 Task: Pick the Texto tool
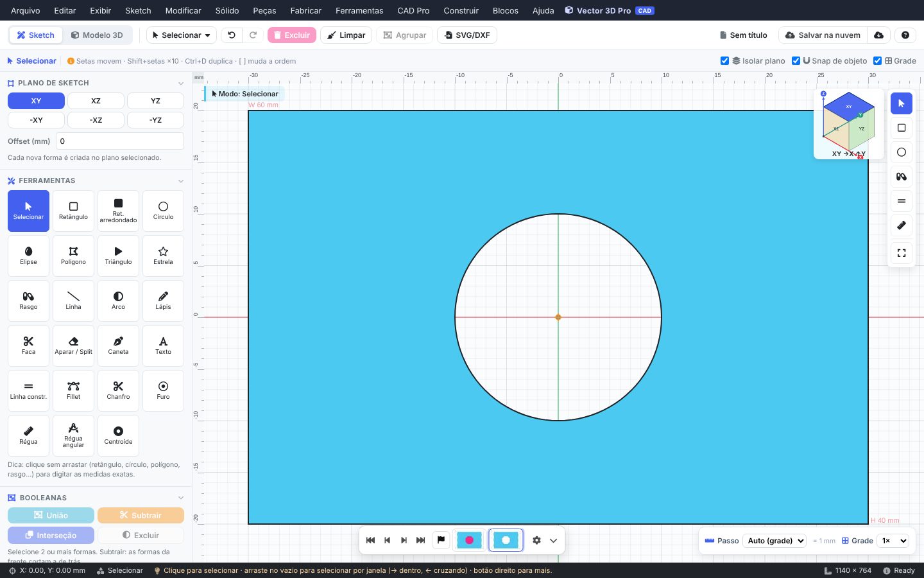tap(163, 346)
